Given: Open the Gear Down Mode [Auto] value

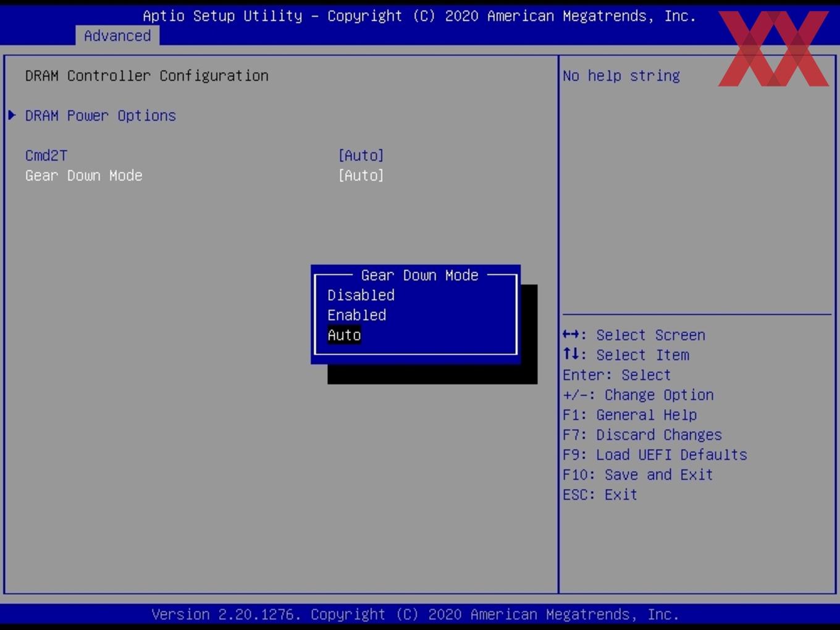Looking at the screenshot, I should click(361, 175).
